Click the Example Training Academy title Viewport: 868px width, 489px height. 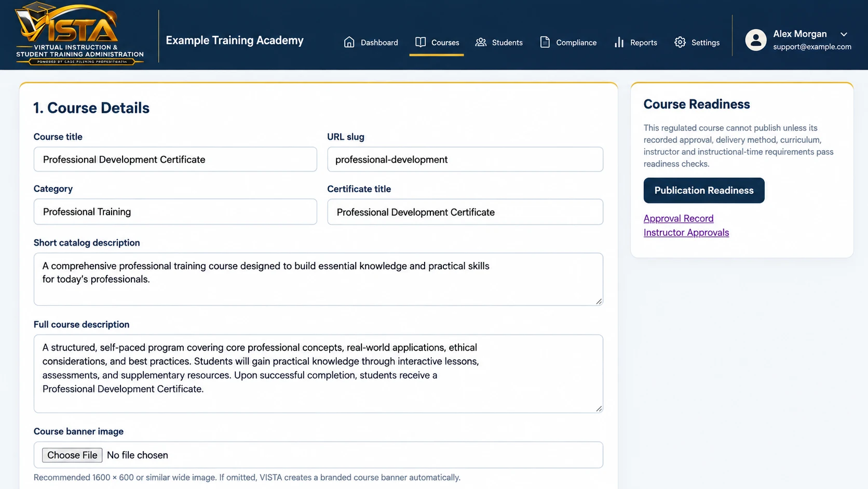[x=235, y=41]
